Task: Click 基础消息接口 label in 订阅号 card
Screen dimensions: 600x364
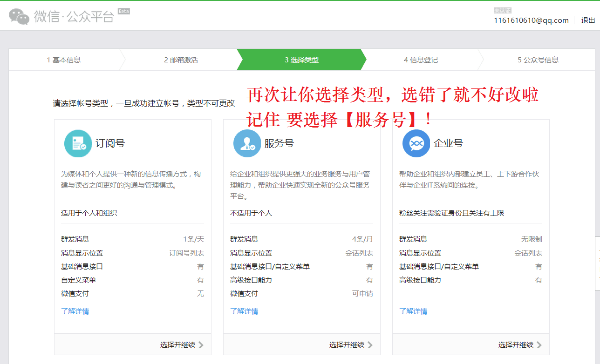Action: tap(82, 267)
